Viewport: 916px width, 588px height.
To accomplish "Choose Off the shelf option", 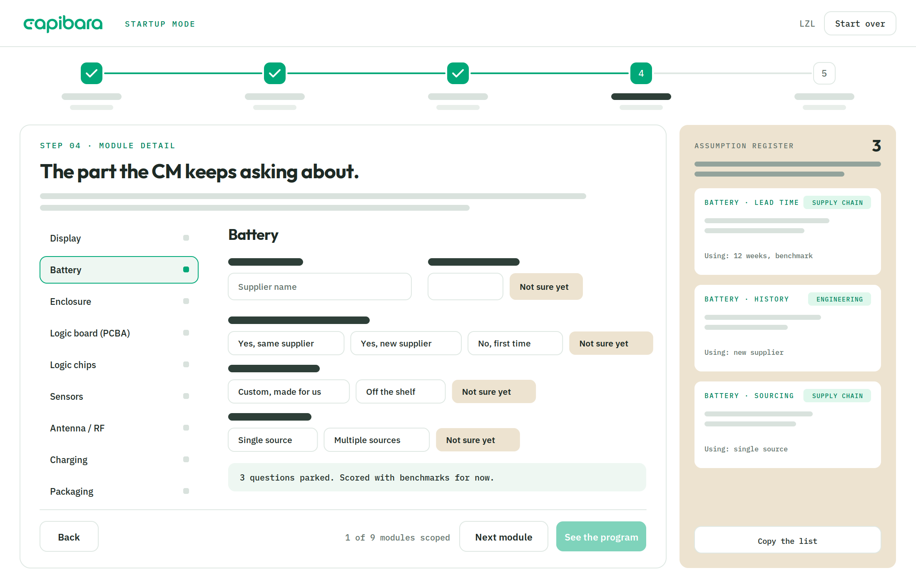I will tap(401, 391).
